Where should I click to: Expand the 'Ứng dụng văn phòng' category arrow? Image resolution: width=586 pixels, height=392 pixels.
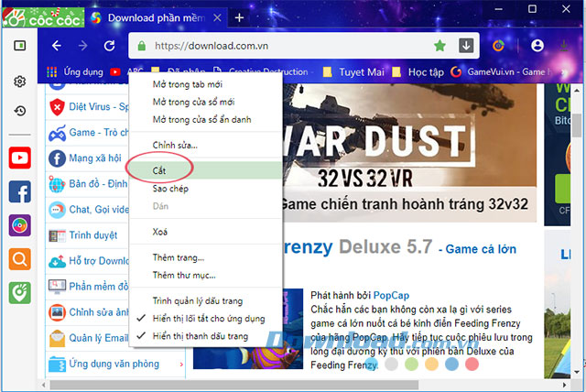(x=182, y=365)
